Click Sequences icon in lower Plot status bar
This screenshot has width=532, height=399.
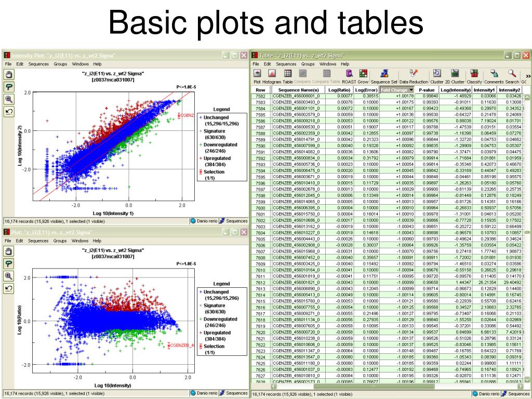(222, 393)
